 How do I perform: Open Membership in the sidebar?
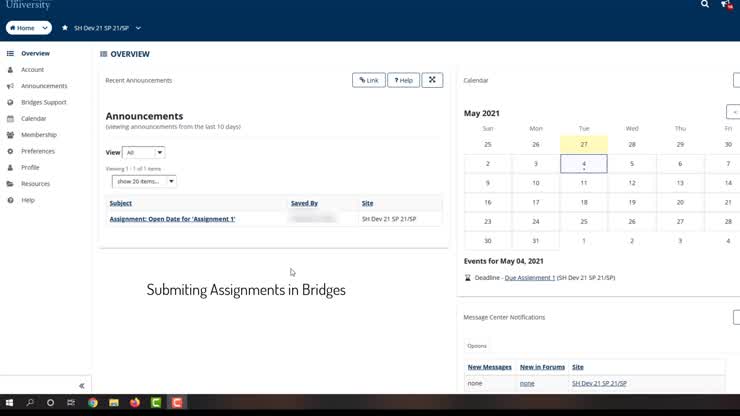39,135
